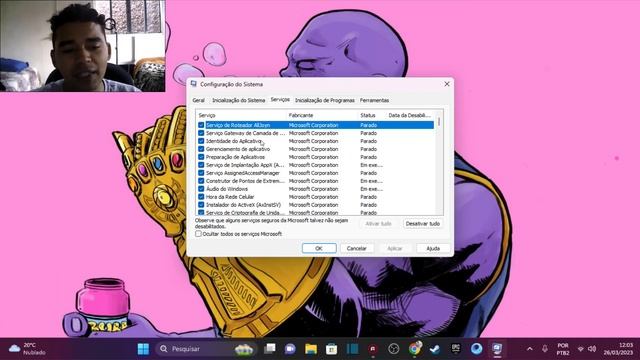The width and height of the screenshot is (640, 360).
Task: Click the microphone tray icon
Action: pos(545,349)
